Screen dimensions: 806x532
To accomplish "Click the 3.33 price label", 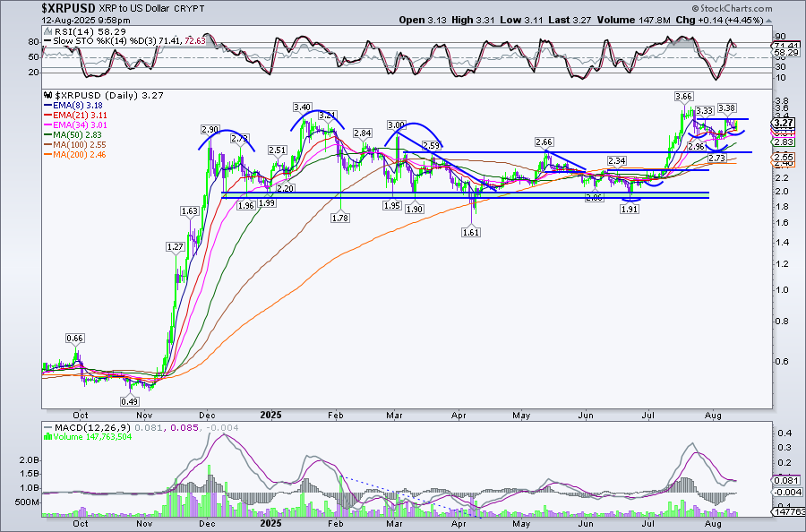I will pyautogui.click(x=705, y=110).
